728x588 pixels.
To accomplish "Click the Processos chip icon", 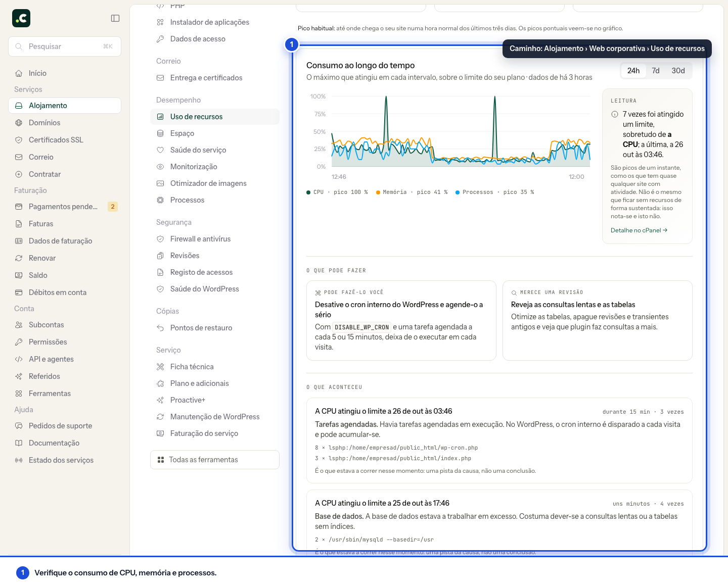I will [160, 200].
